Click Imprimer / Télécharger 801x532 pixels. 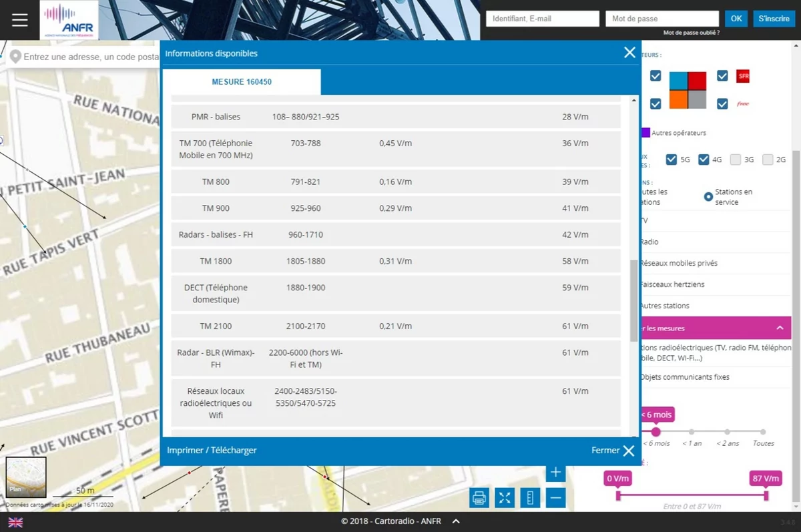(x=212, y=451)
